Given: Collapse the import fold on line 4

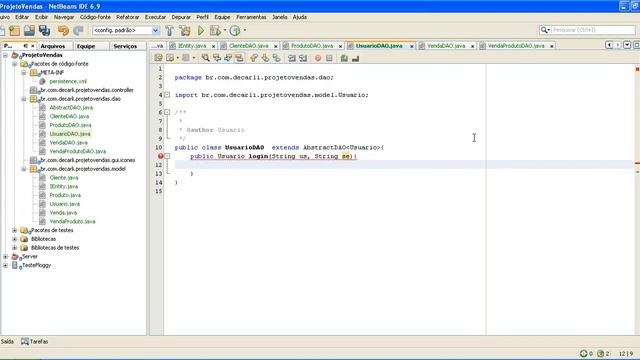Looking at the screenshot, I should [167, 95].
